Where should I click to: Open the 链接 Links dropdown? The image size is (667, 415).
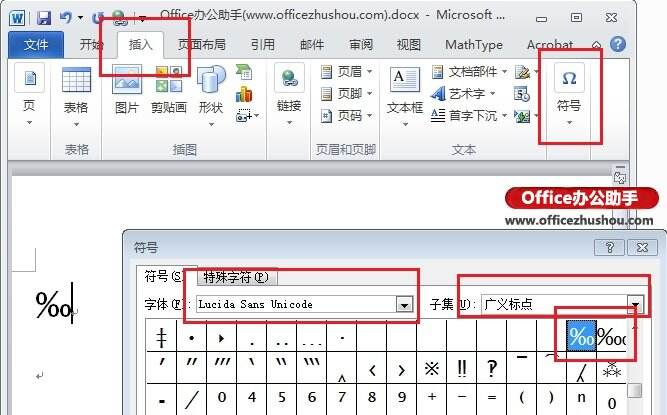tap(289, 95)
